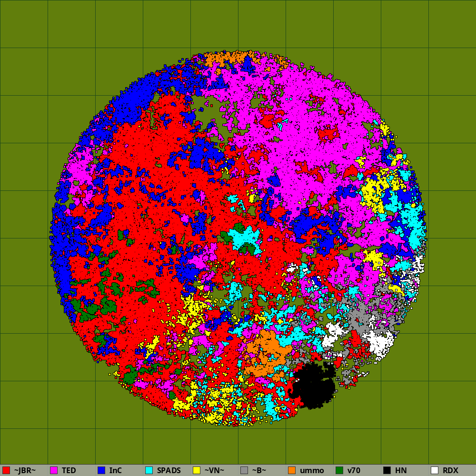Image resolution: width=476 pixels, height=476 pixels.
Task: Click the large black HN territory blob
Action: (314, 386)
